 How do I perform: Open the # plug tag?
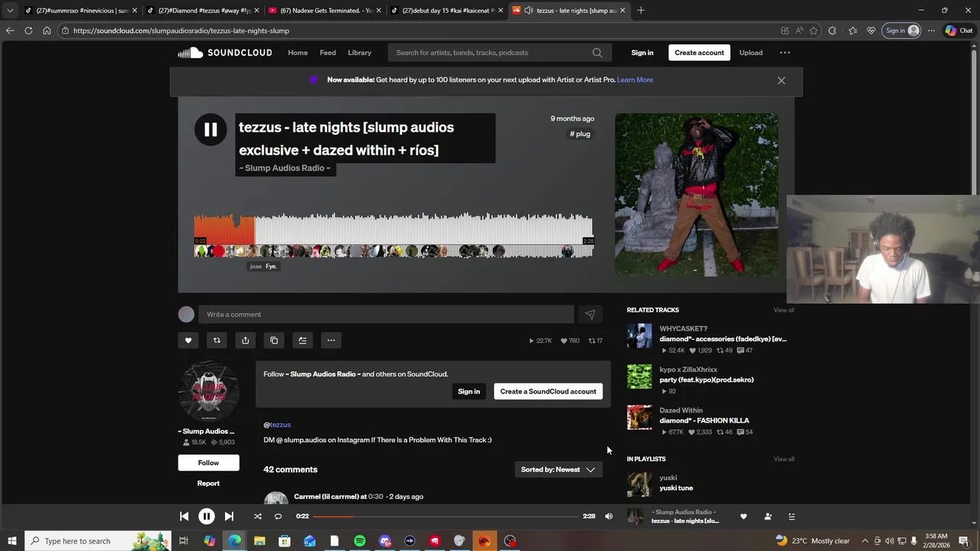click(580, 134)
